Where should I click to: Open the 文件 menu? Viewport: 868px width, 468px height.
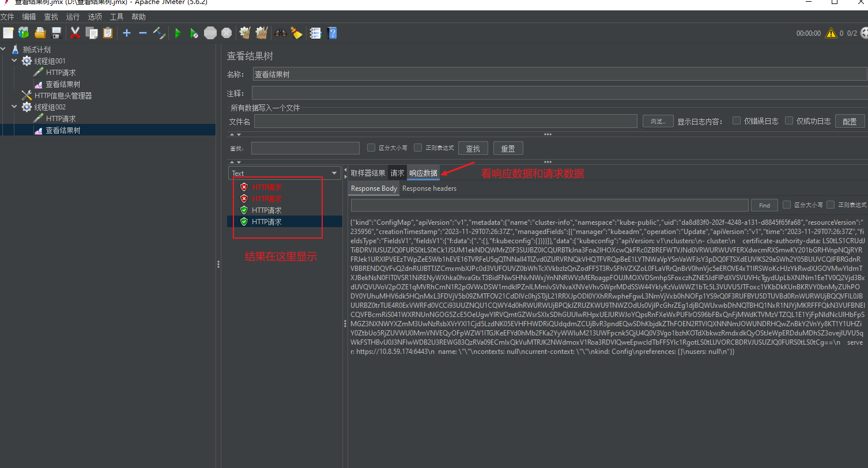[7, 17]
